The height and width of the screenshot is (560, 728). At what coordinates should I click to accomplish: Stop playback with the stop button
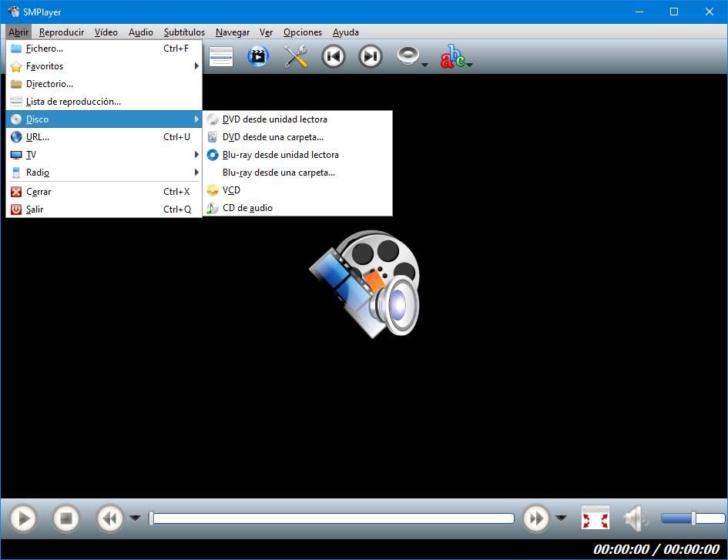(x=66, y=518)
